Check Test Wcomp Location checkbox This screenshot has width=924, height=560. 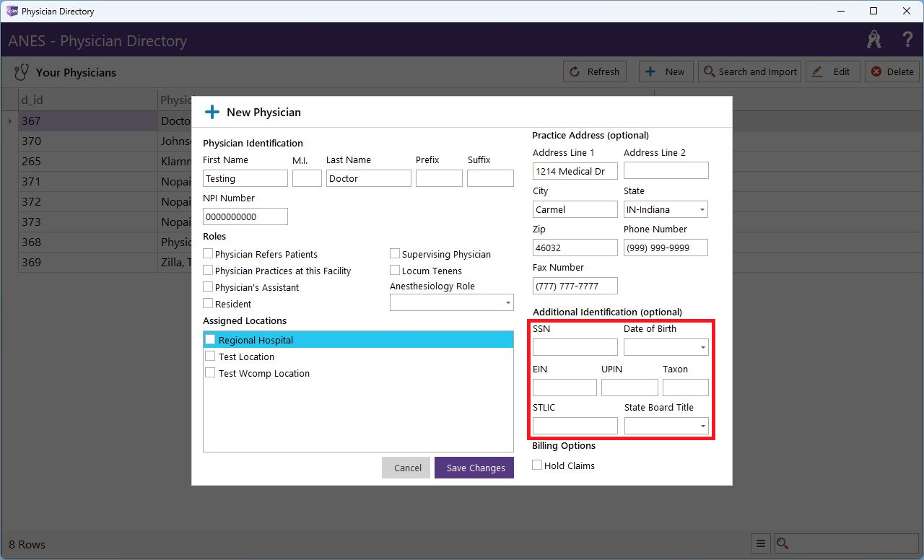(x=210, y=372)
